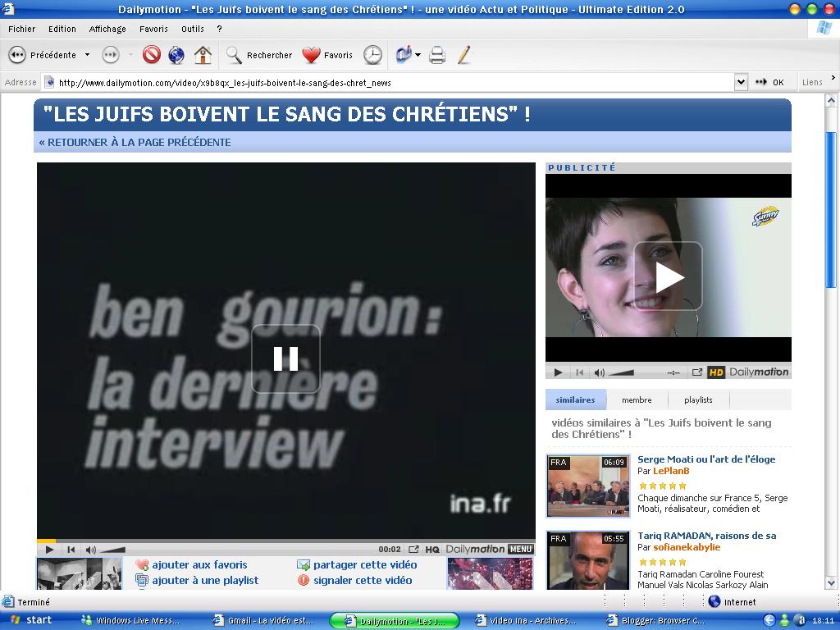Image resolution: width=840 pixels, height=630 pixels.
Task: Select the similaires tab
Action: pyautogui.click(x=575, y=399)
